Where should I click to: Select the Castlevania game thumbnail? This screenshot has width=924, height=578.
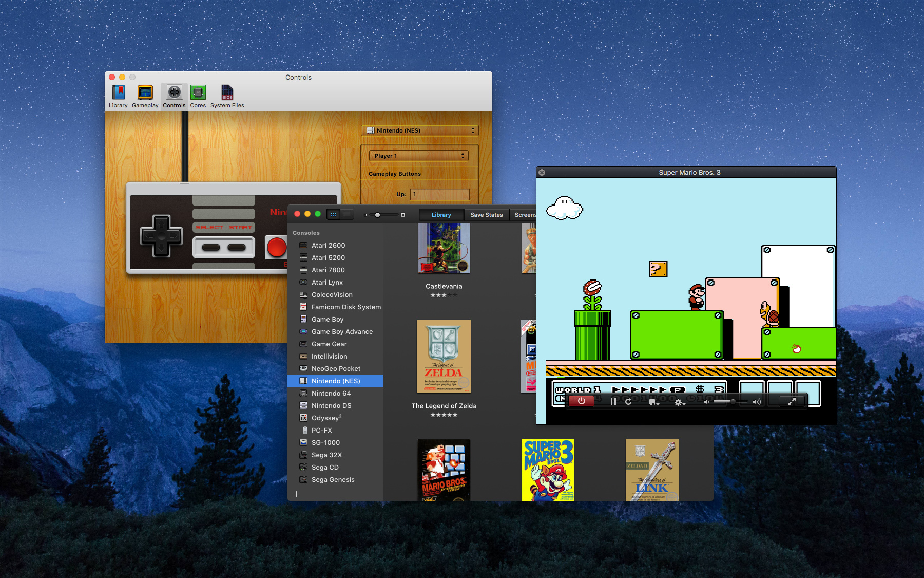tap(444, 249)
